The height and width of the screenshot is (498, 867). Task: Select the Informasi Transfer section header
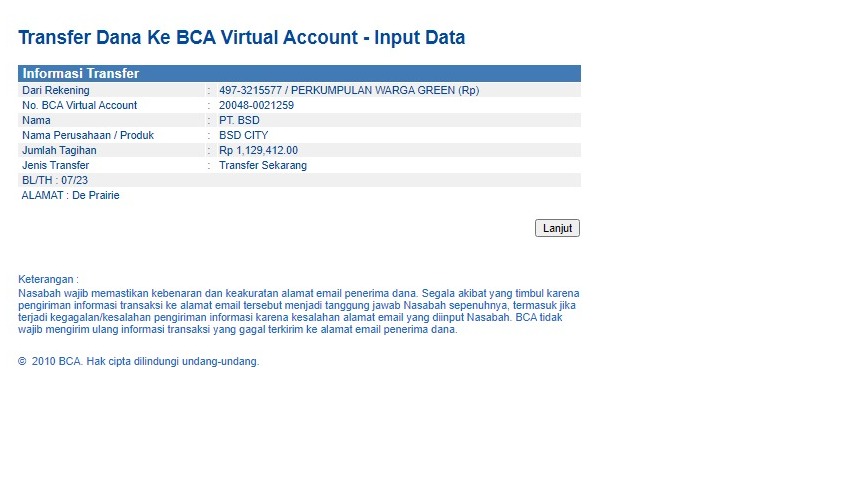click(x=80, y=73)
